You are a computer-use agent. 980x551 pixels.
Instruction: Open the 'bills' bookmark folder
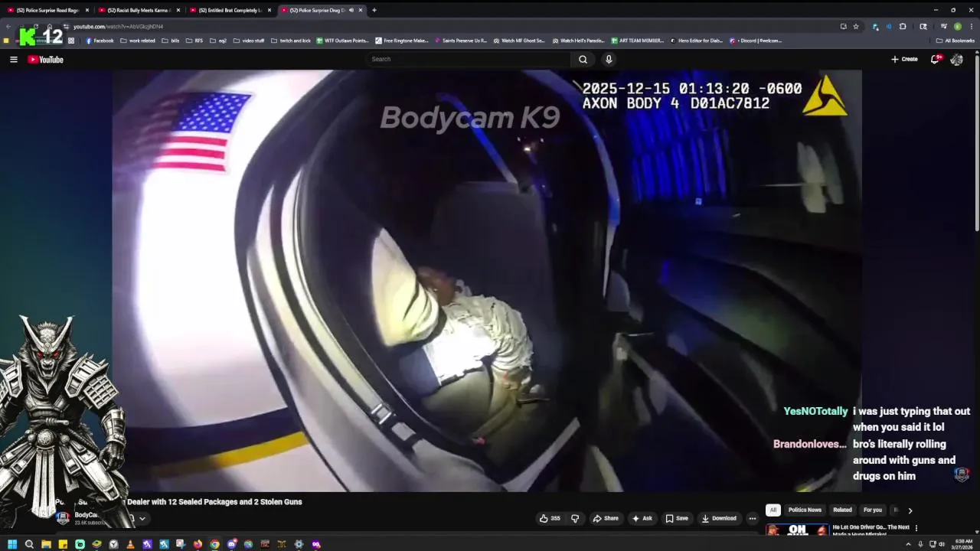pos(170,41)
